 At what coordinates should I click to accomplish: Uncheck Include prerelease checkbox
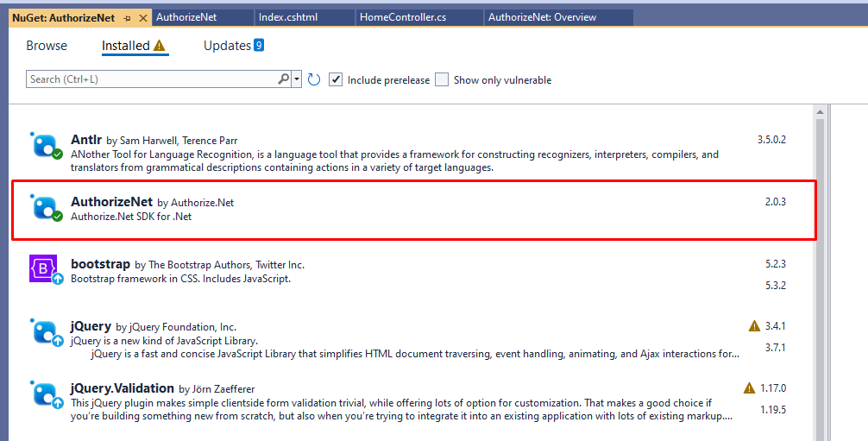tap(336, 79)
